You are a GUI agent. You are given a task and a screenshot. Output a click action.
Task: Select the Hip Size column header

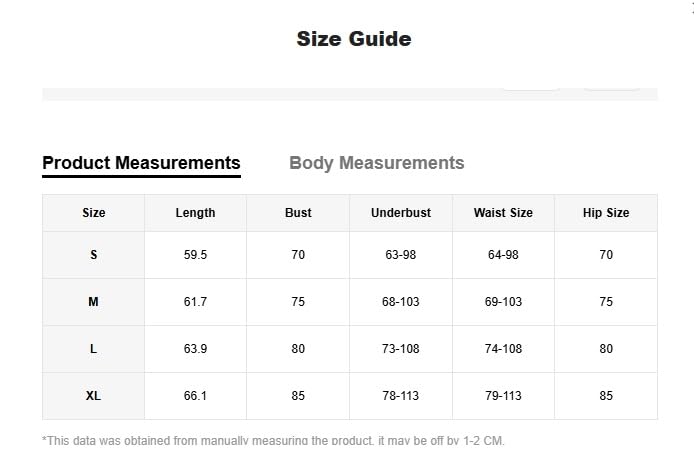[606, 213]
